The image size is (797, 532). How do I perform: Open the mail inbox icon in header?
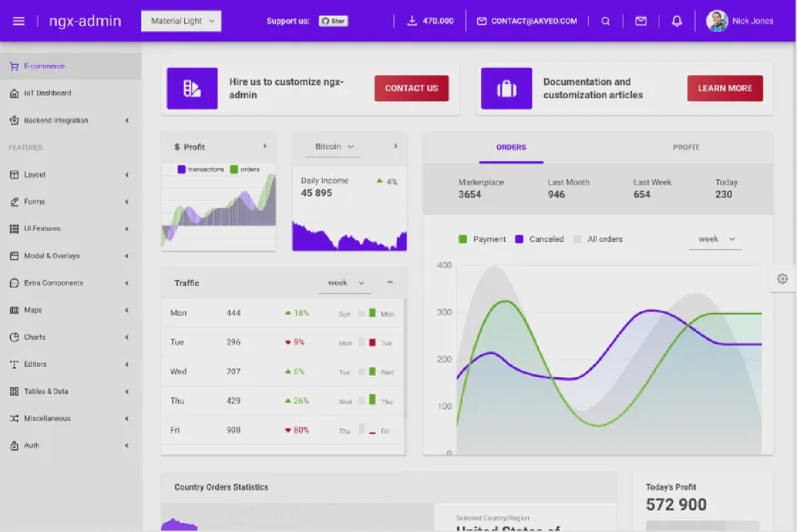tap(641, 21)
